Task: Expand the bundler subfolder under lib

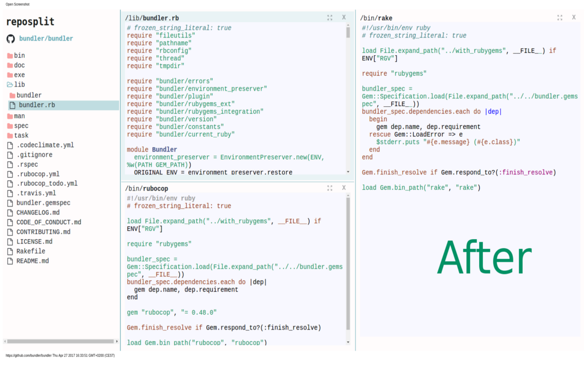Action: click(26, 95)
